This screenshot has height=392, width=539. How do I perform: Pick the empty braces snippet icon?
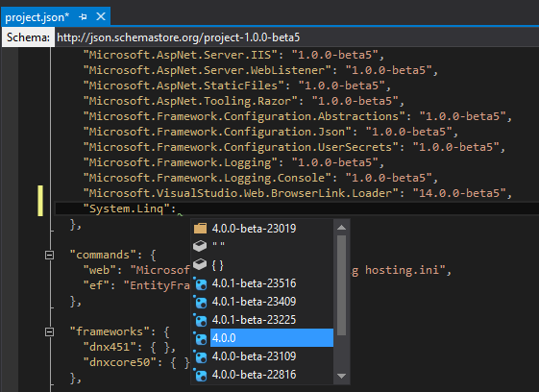tap(200, 264)
